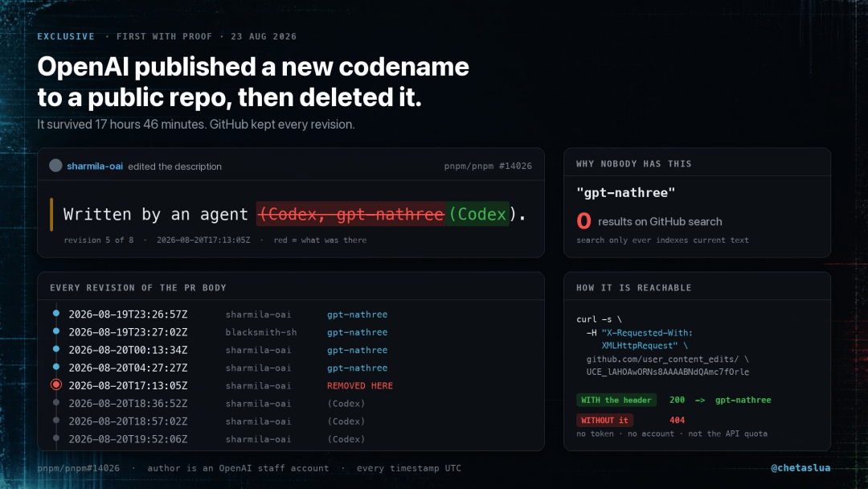
Task: Click the github.com/user_content_edits/ URL line
Action: [x=667, y=359]
